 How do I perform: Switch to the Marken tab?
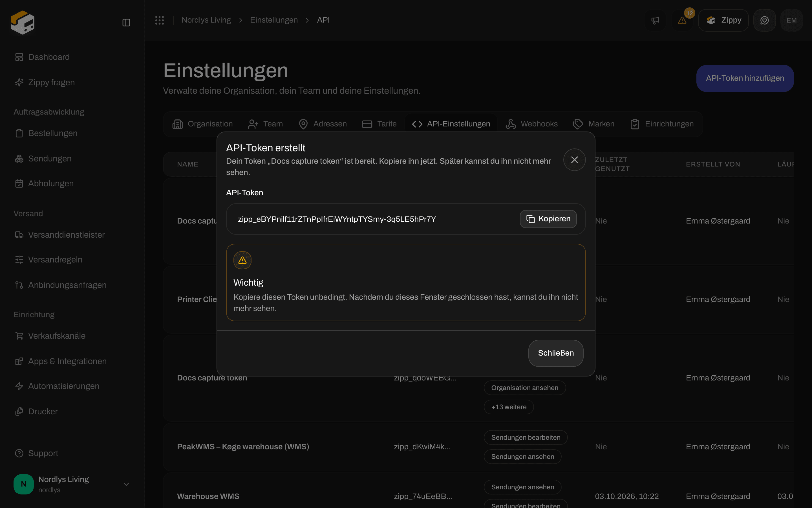point(593,124)
